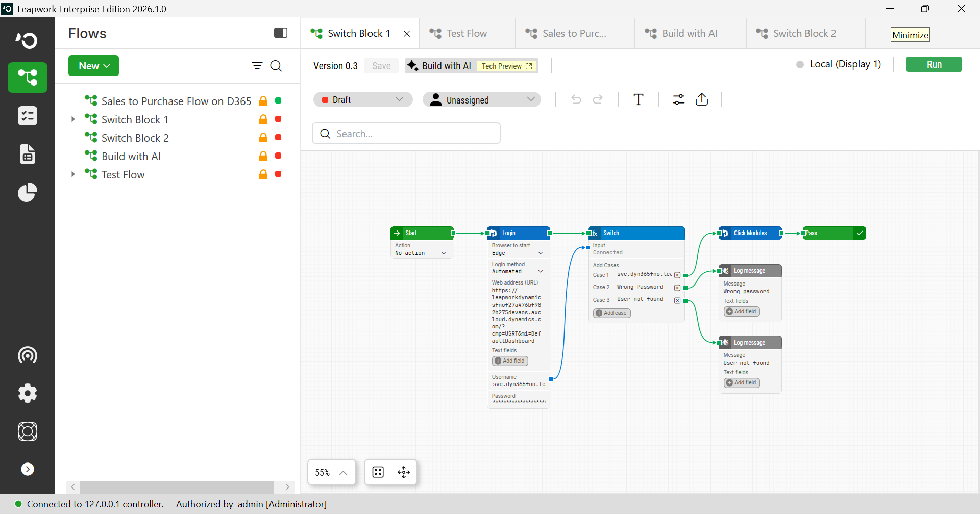
Task: Toggle the Flows panel collapse icon
Action: coord(281,33)
